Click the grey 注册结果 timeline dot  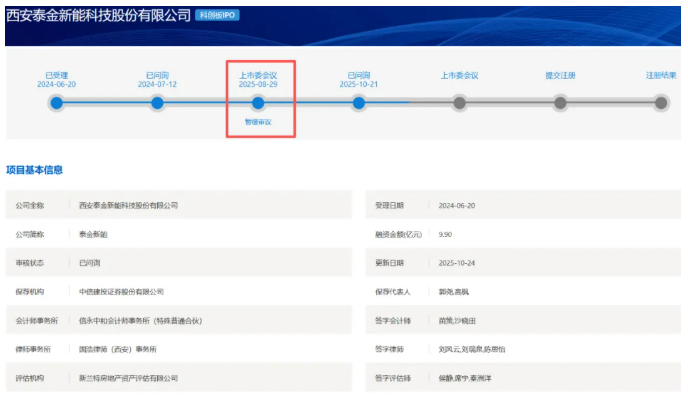pos(661,102)
